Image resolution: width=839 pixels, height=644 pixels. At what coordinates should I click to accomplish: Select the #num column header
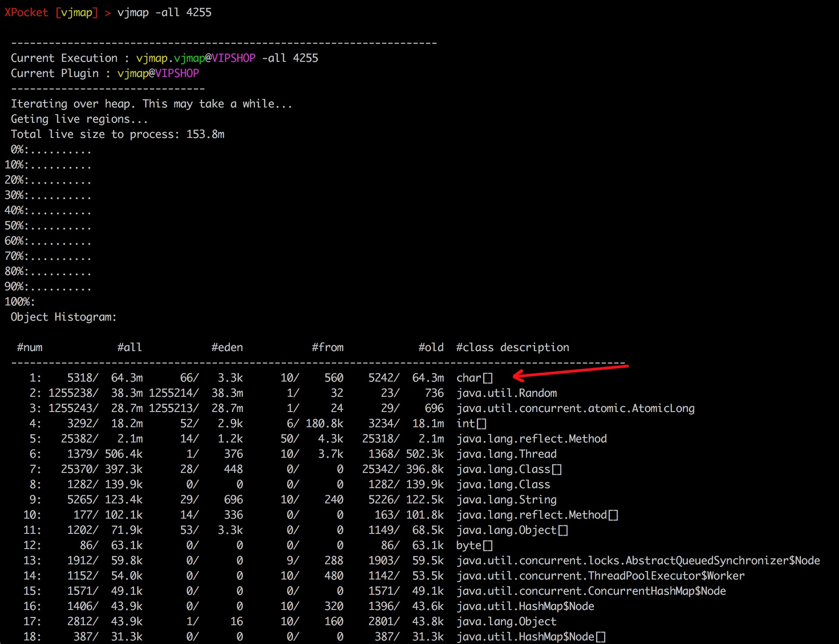coord(30,348)
